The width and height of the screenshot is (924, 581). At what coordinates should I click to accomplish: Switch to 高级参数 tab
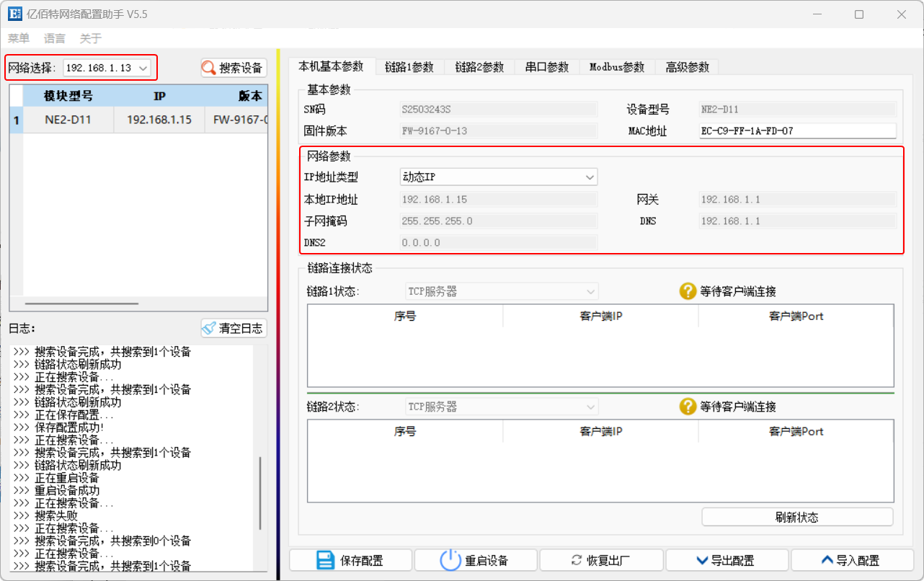(688, 67)
